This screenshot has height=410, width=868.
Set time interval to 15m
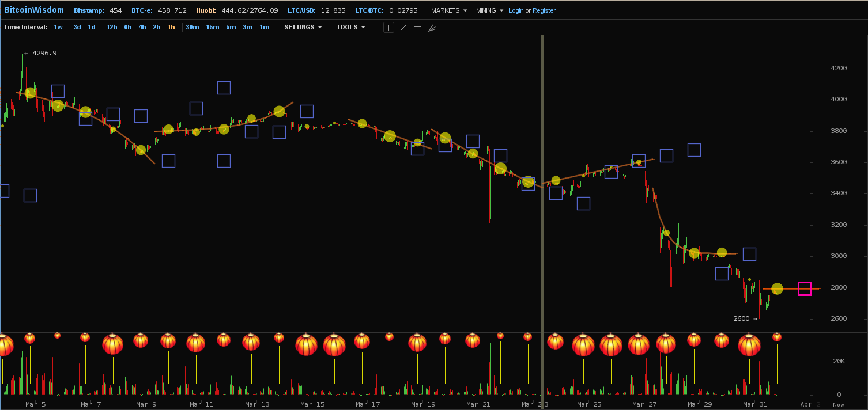[x=212, y=27]
